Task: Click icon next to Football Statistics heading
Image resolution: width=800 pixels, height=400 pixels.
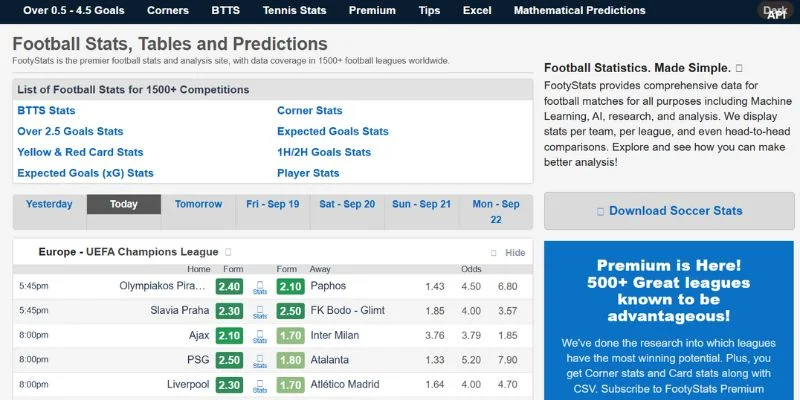Action: [738, 68]
